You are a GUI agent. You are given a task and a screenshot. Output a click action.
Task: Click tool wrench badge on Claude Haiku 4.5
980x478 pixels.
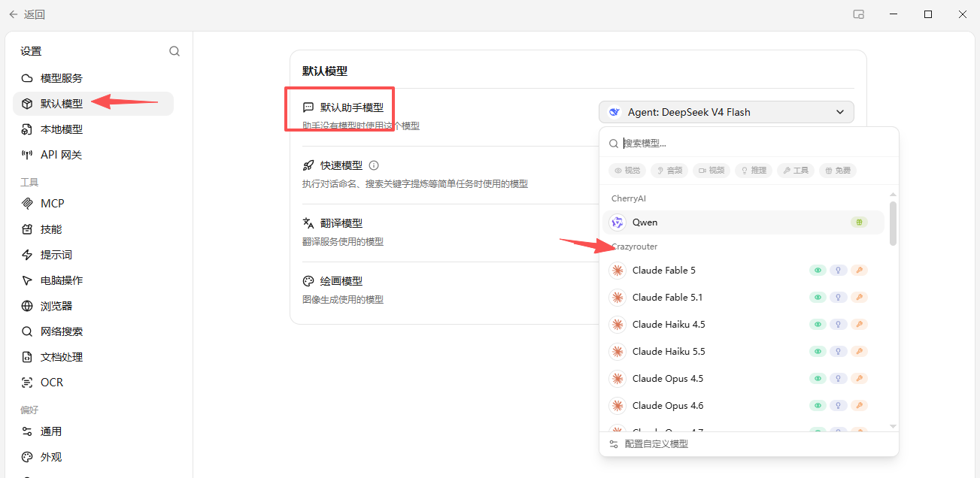(x=859, y=325)
